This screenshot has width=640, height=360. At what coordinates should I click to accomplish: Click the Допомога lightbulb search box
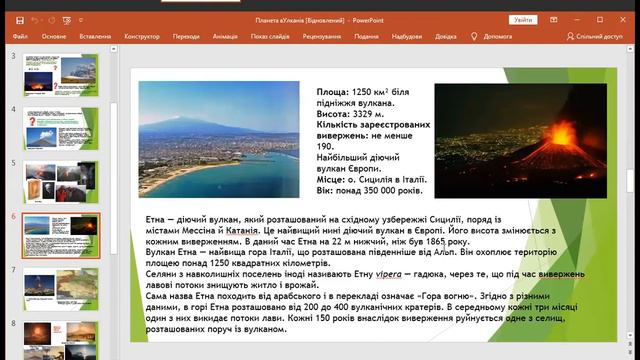(x=492, y=36)
